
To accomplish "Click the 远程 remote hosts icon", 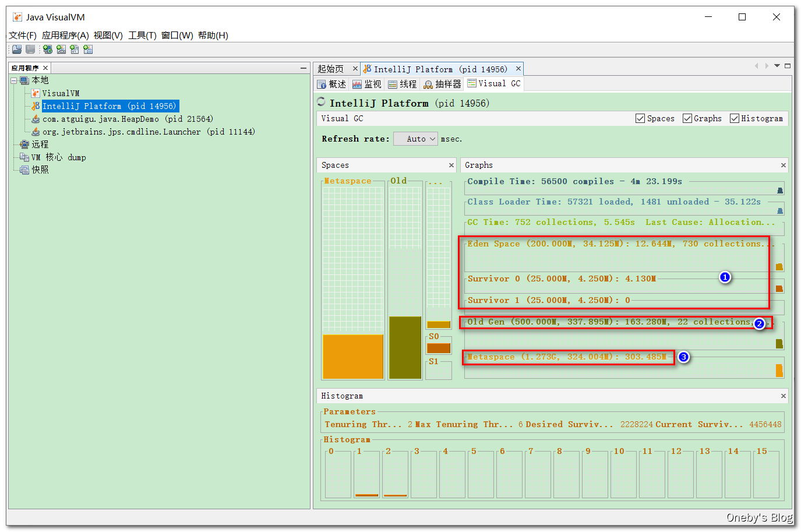I will tap(24, 145).
